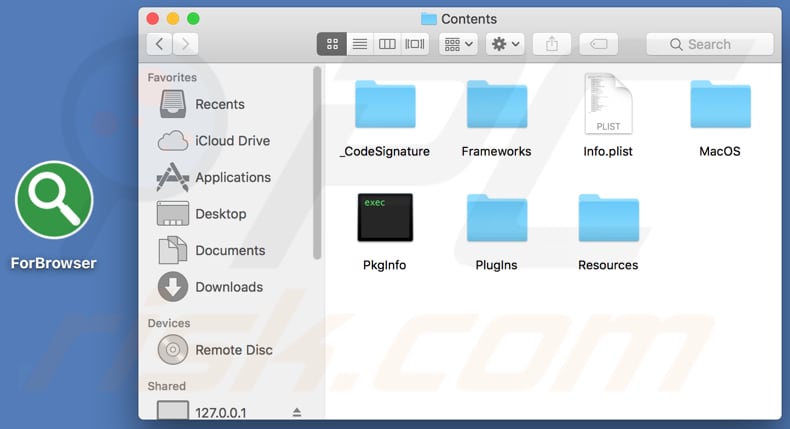The width and height of the screenshot is (790, 429).
Task: Maximize the Finder window with green button
Action: coord(193,19)
